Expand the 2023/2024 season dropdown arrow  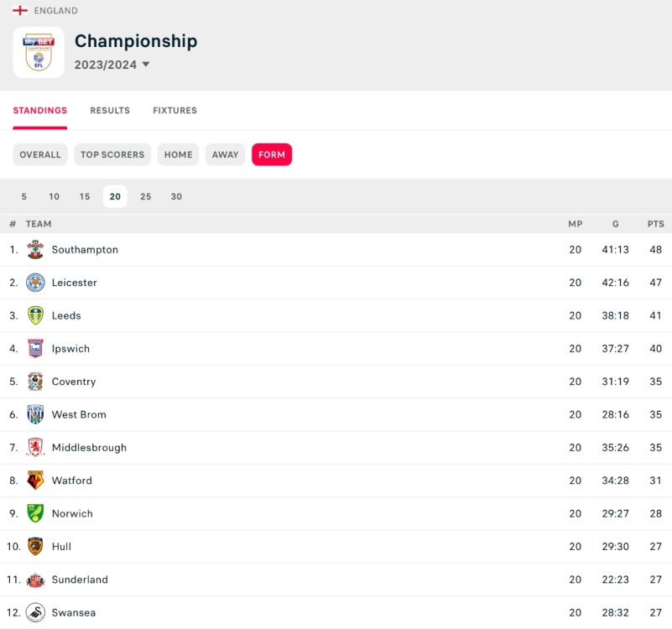[x=146, y=65]
